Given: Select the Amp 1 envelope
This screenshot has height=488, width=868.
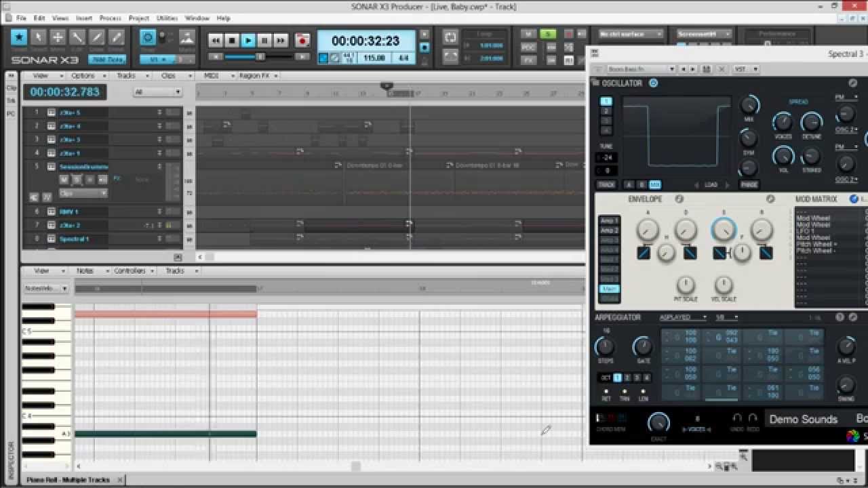Looking at the screenshot, I should (609, 221).
